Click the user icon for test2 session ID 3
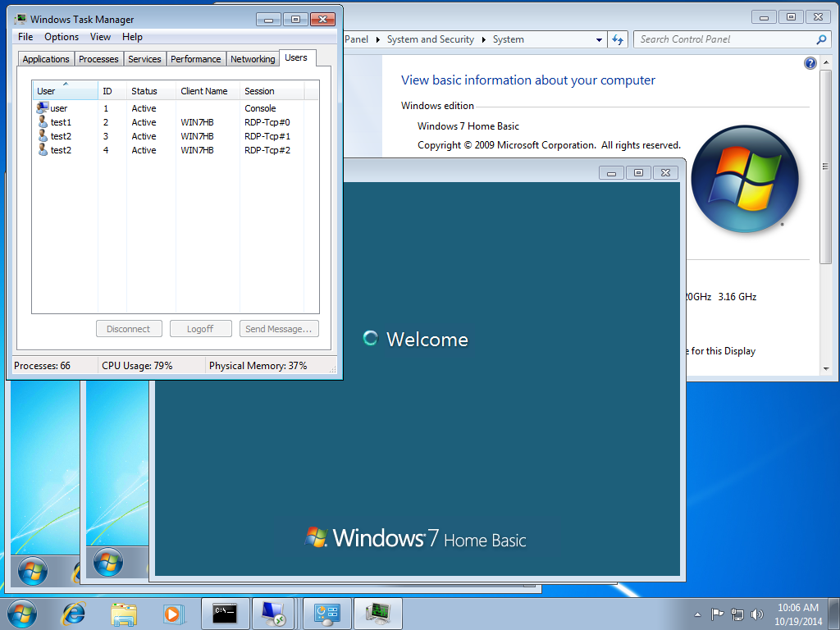 43,136
